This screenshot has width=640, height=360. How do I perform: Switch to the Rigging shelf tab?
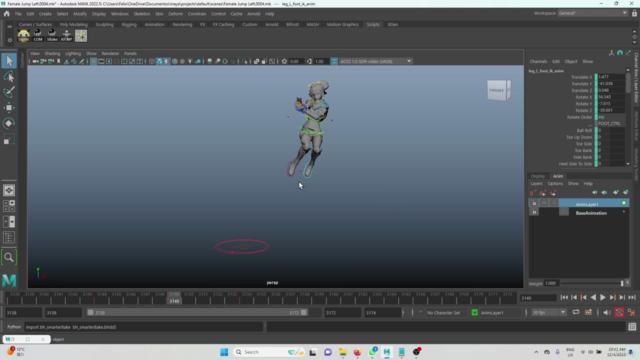pyautogui.click(x=129, y=24)
